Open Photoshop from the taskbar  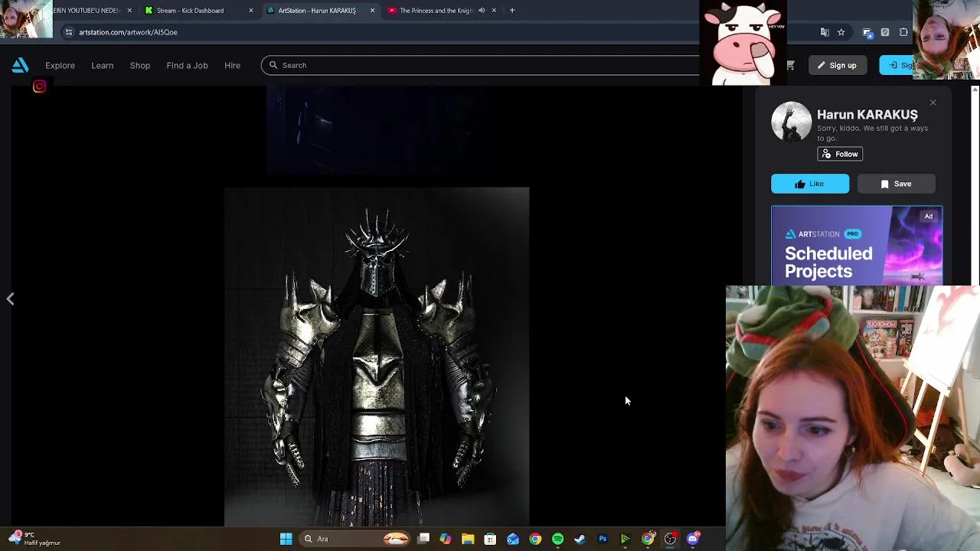[x=603, y=539]
